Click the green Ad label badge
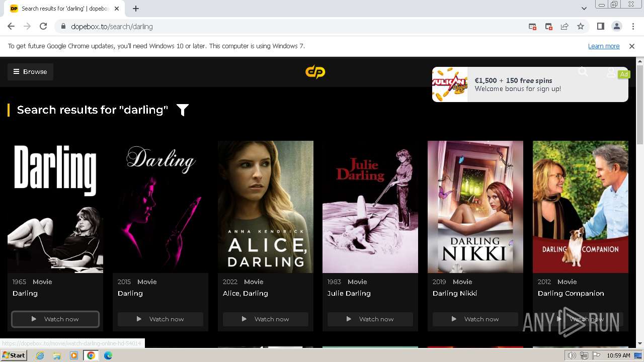 click(624, 74)
